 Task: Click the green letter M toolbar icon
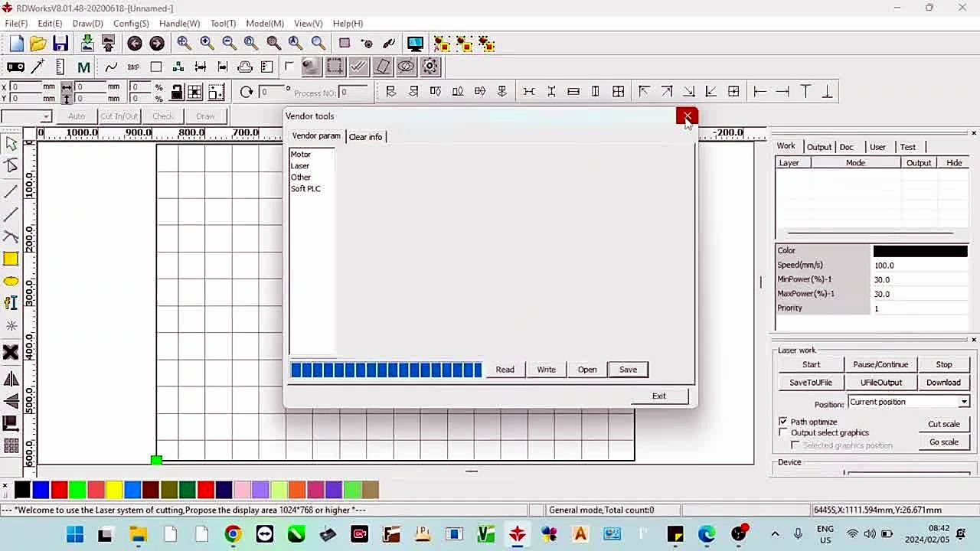tap(83, 67)
